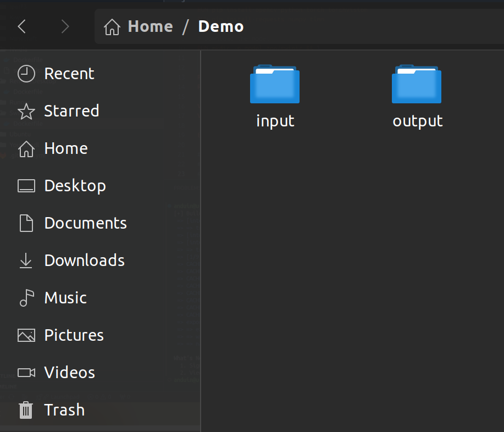Open the Home entry in the sidebar
The height and width of the screenshot is (432, 504).
pos(66,148)
